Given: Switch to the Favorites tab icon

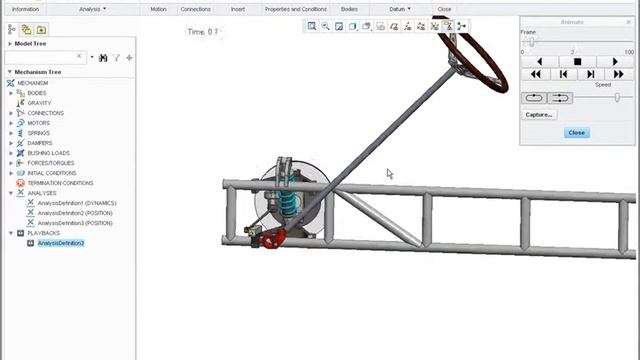Looking at the screenshot, I should [41, 29].
